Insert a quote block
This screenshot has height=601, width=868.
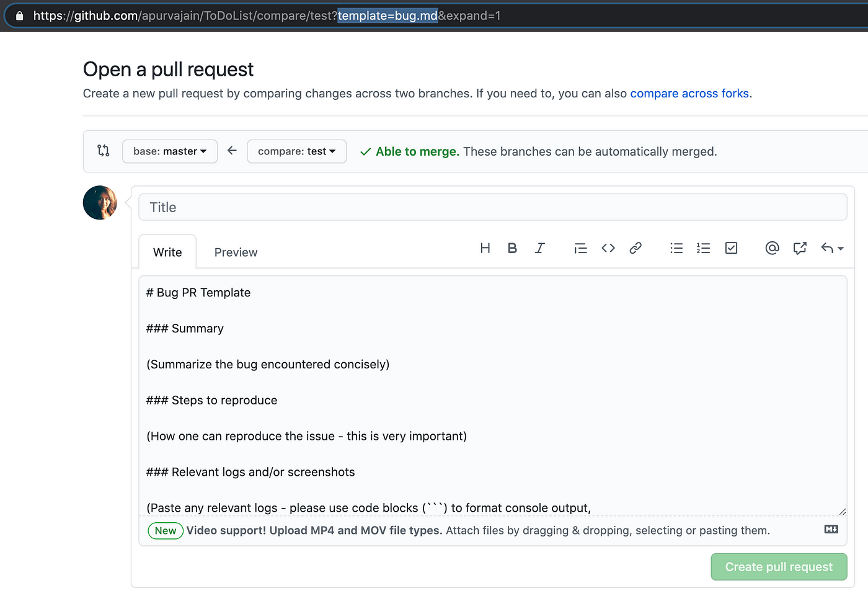click(580, 248)
